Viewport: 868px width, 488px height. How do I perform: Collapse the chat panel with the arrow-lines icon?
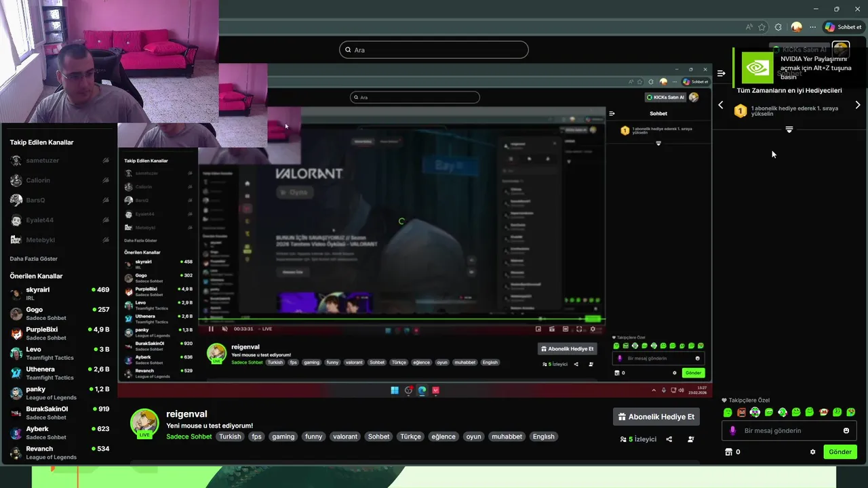(x=722, y=73)
